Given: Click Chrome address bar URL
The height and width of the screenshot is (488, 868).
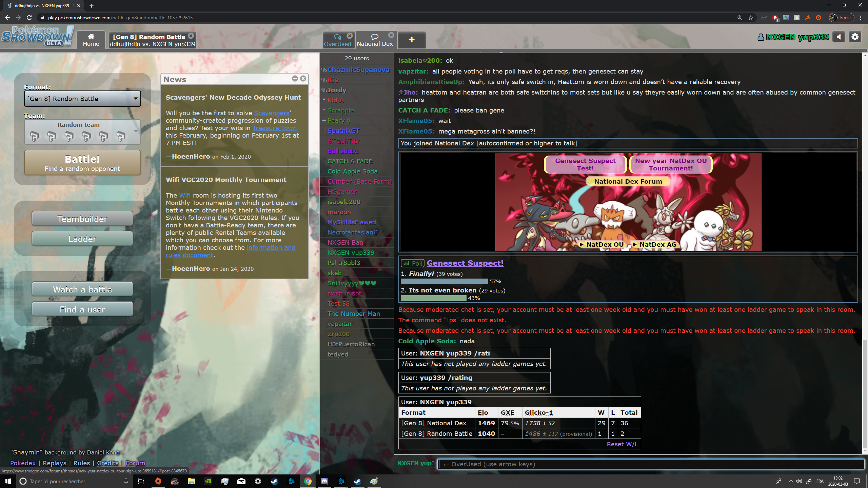Looking at the screenshot, I should 120,18.
